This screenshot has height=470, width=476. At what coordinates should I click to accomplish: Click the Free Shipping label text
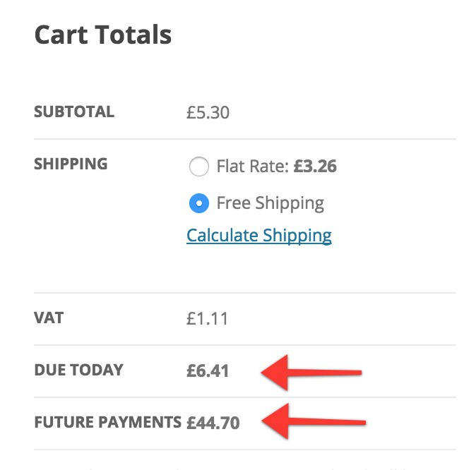(270, 204)
